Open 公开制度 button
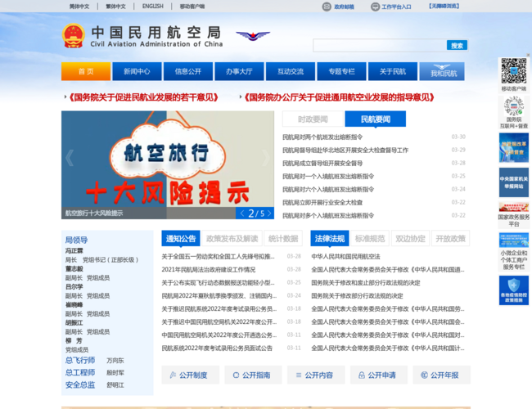The image size is (532, 409). (191, 375)
